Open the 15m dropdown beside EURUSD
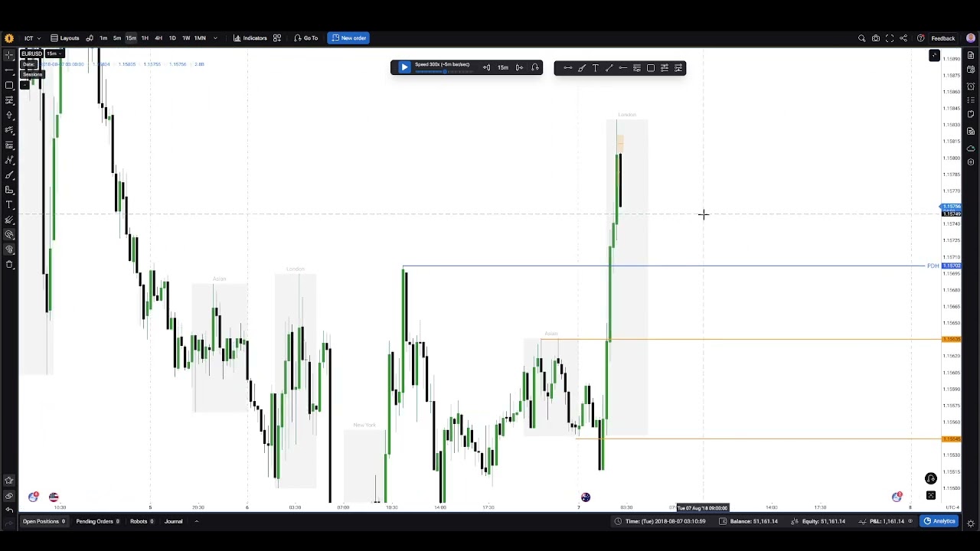This screenshot has height=551, width=980. pyautogui.click(x=54, y=54)
